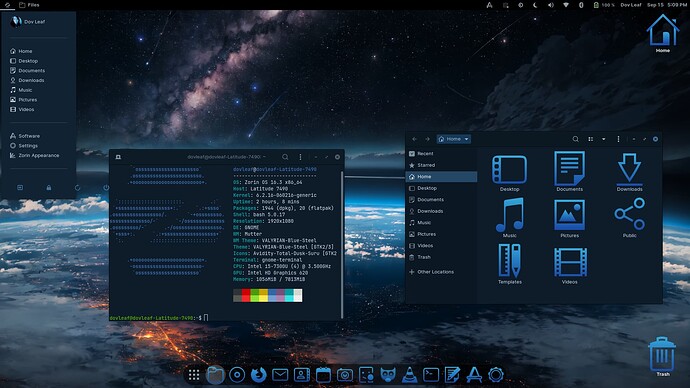Image resolution: width=690 pixels, height=388 pixels.
Task: Click the power off icon in menu
Action: (x=106, y=187)
